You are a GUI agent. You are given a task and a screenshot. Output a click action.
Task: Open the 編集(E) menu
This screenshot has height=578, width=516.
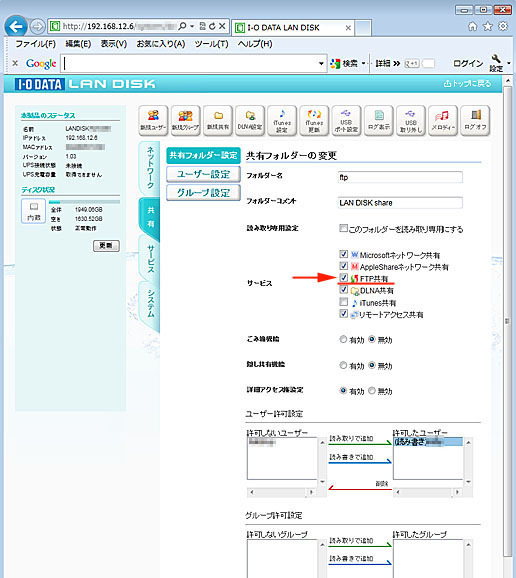pos(78,44)
